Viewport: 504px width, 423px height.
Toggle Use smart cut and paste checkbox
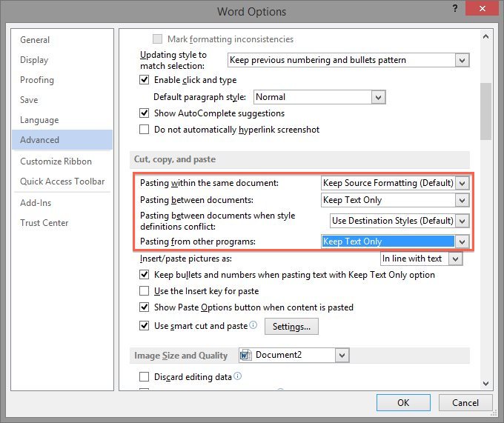(144, 326)
